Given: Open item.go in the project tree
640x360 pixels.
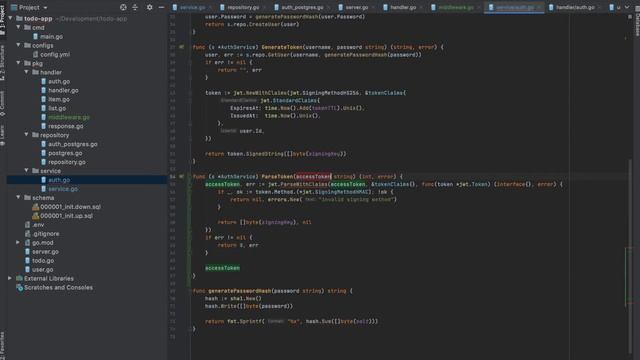Looking at the screenshot, I should point(58,99).
